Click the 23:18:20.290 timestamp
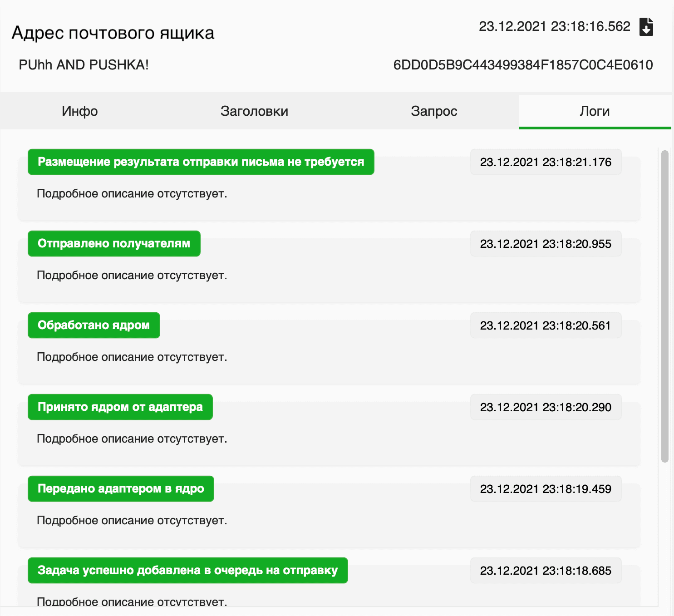674x616 pixels. pyautogui.click(x=546, y=407)
